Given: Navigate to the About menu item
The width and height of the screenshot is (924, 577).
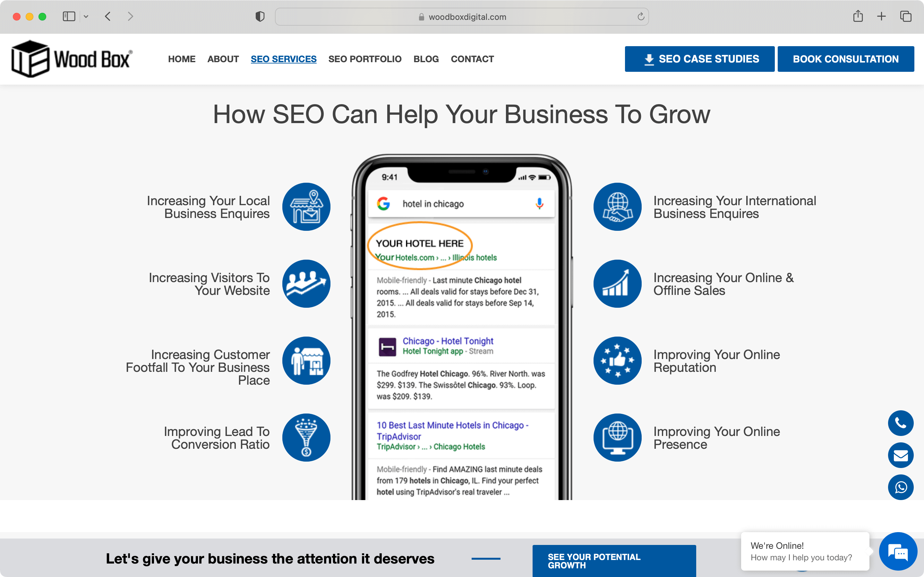Looking at the screenshot, I should (223, 58).
